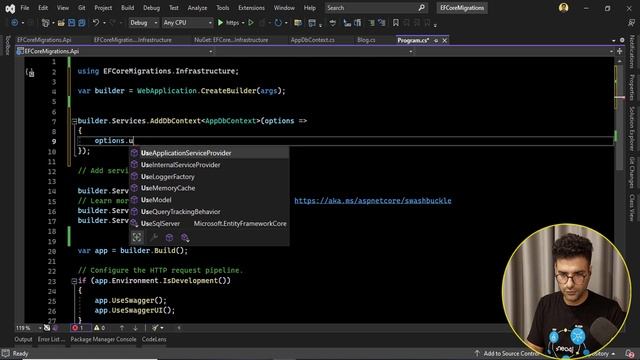Open the Extensions menu
Viewport: 640px width, 360px height.
(251, 8)
